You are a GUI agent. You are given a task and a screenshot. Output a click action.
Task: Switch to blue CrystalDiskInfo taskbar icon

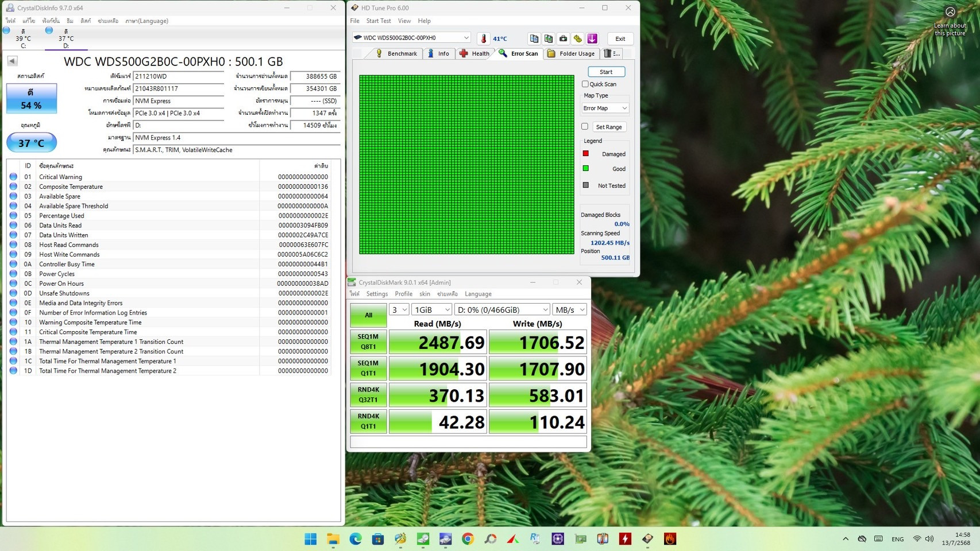click(x=445, y=539)
